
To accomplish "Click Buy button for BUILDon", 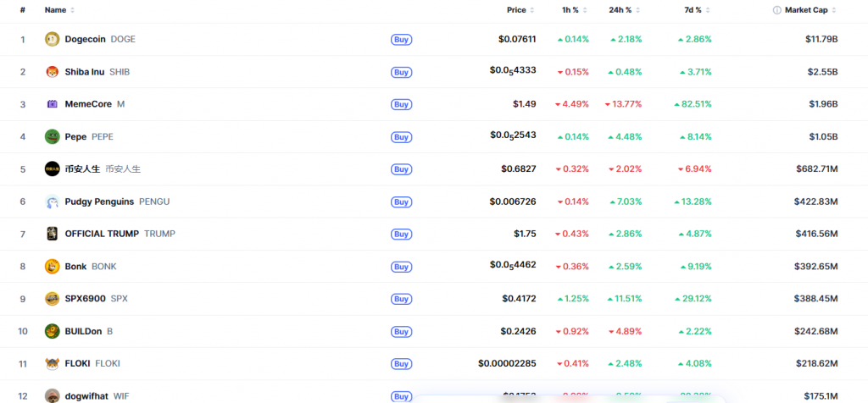I will click(401, 332).
